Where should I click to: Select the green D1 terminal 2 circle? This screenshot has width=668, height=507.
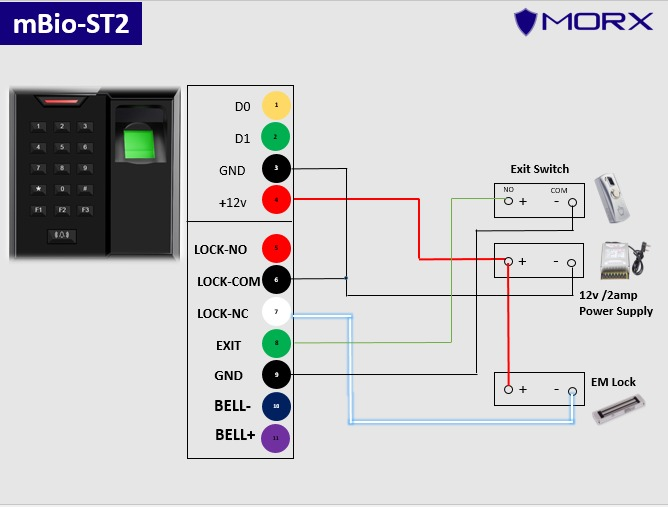point(276,136)
